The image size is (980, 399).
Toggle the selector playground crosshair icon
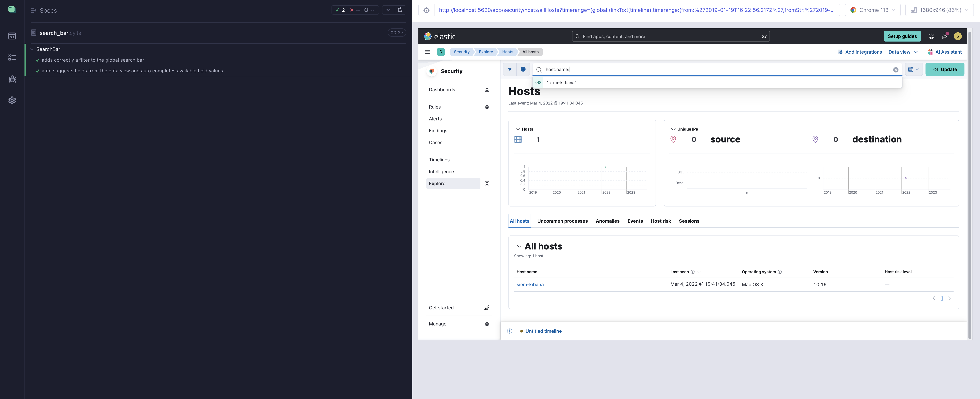click(x=426, y=10)
